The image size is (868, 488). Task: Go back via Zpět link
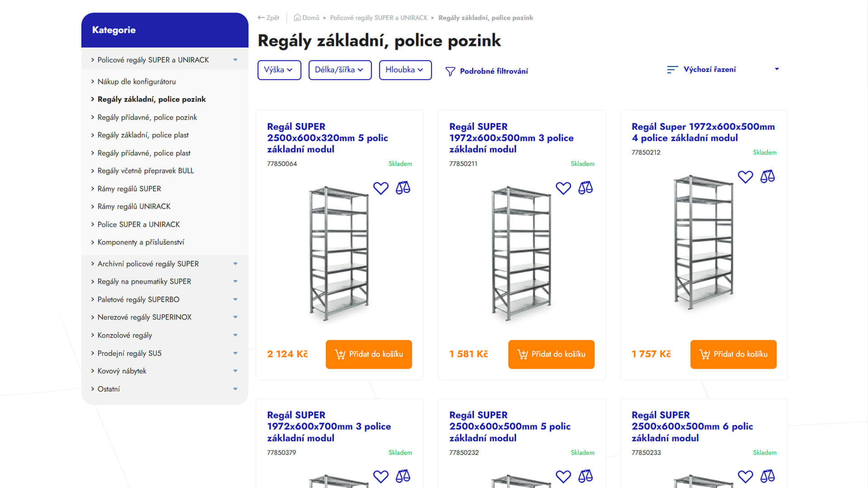coord(269,18)
